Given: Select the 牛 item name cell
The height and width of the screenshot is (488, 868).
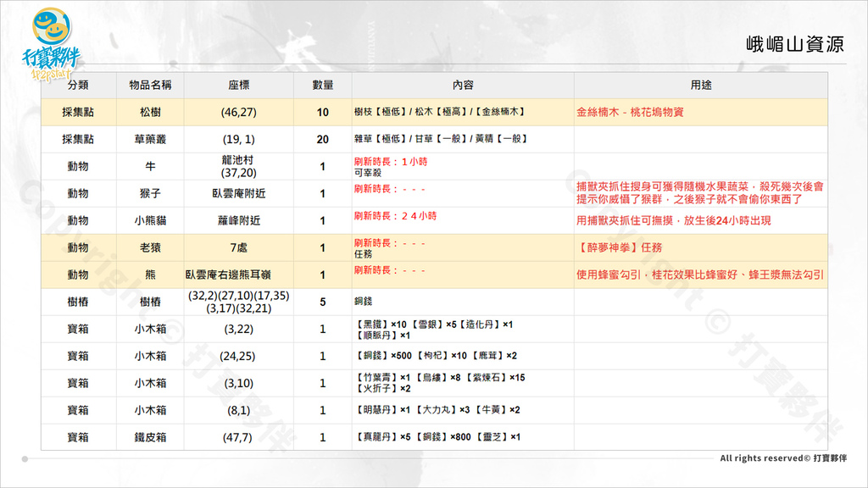Looking at the screenshot, I should click(x=150, y=167).
